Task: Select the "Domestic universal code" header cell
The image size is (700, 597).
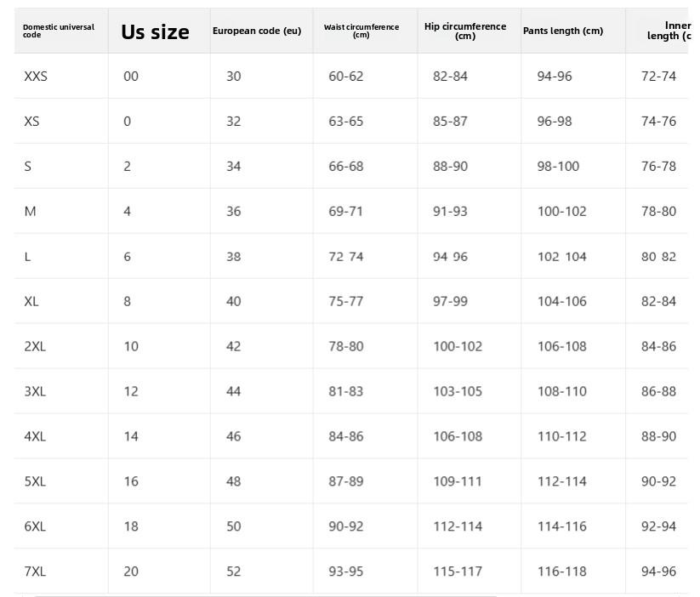Action: point(58,31)
